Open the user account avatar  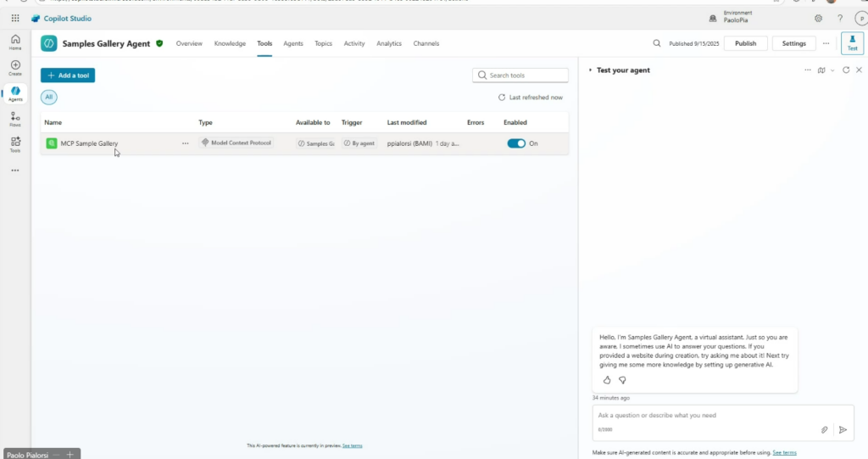click(861, 19)
